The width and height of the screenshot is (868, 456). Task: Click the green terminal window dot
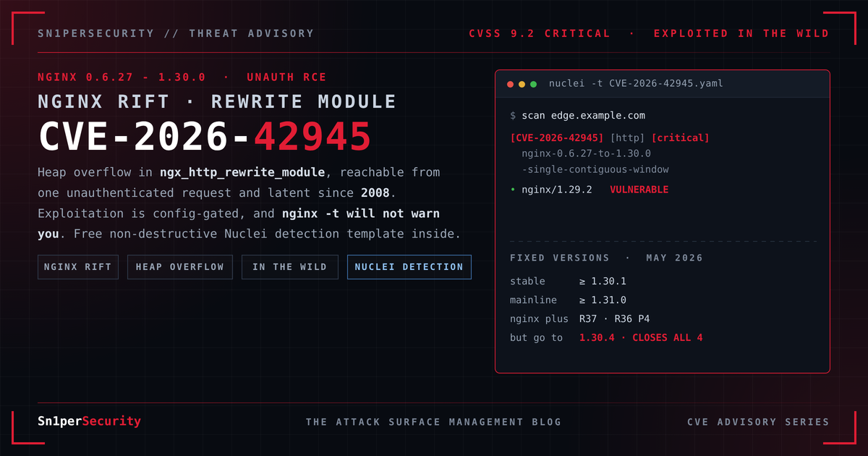[x=534, y=84]
